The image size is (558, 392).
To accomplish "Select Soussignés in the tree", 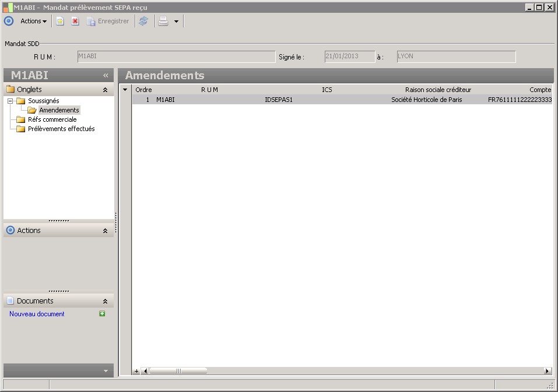I will 43,101.
